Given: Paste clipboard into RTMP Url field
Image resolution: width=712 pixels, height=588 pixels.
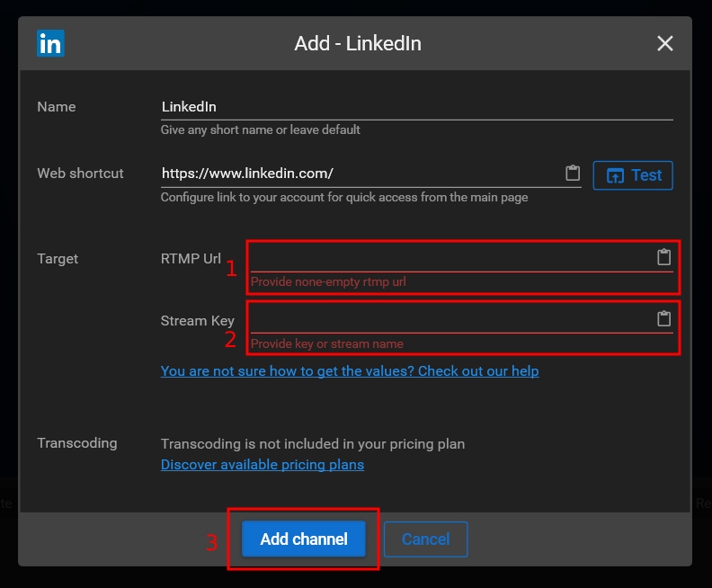Looking at the screenshot, I should point(663,257).
